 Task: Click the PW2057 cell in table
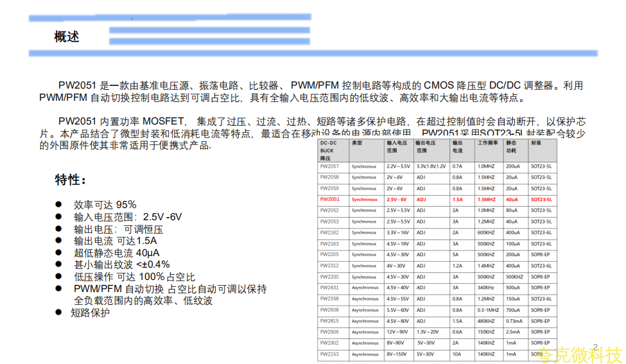[329, 166]
